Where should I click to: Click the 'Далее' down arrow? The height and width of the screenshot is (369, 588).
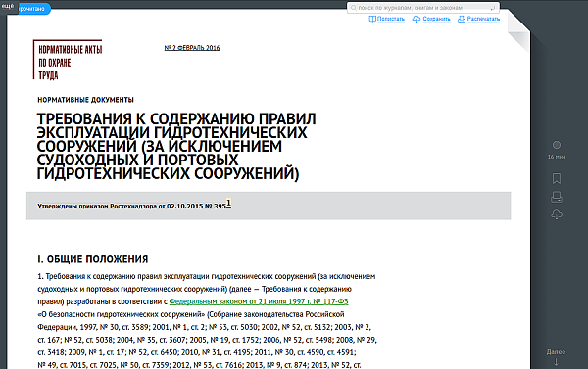556,362
